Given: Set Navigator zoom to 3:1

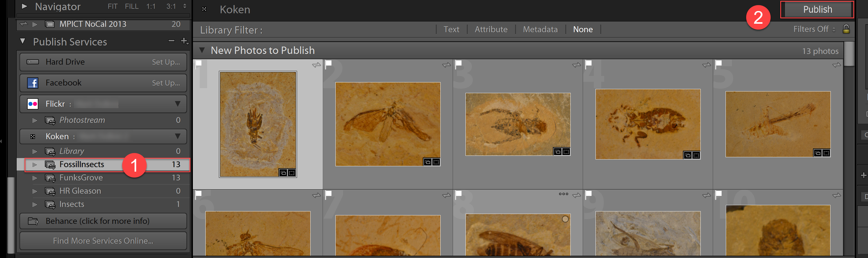Looking at the screenshot, I should (x=171, y=6).
